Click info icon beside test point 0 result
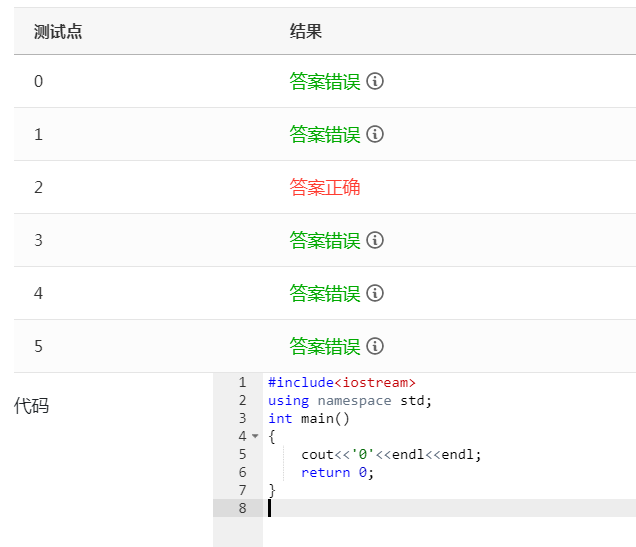This screenshot has width=636, height=547. pyautogui.click(x=375, y=81)
